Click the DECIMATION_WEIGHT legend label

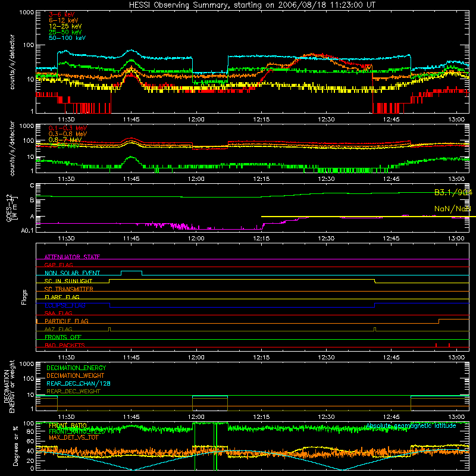pyautogui.click(x=76, y=376)
